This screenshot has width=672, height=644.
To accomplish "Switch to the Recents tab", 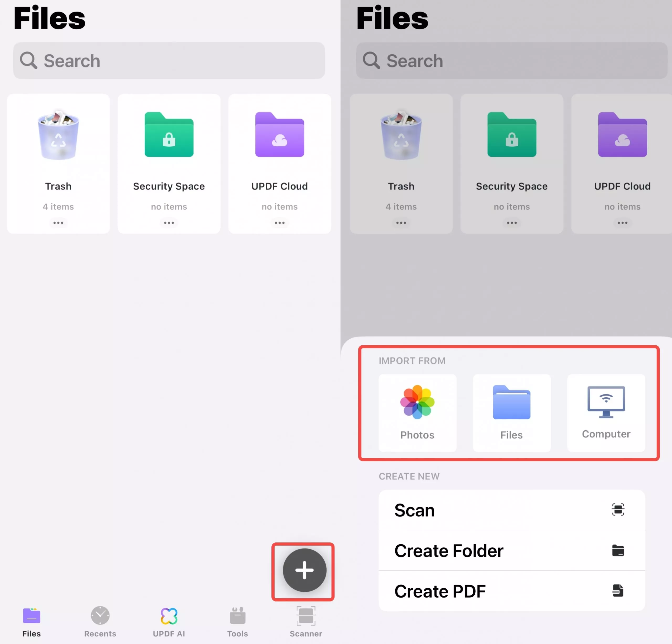I will point(100,621).
